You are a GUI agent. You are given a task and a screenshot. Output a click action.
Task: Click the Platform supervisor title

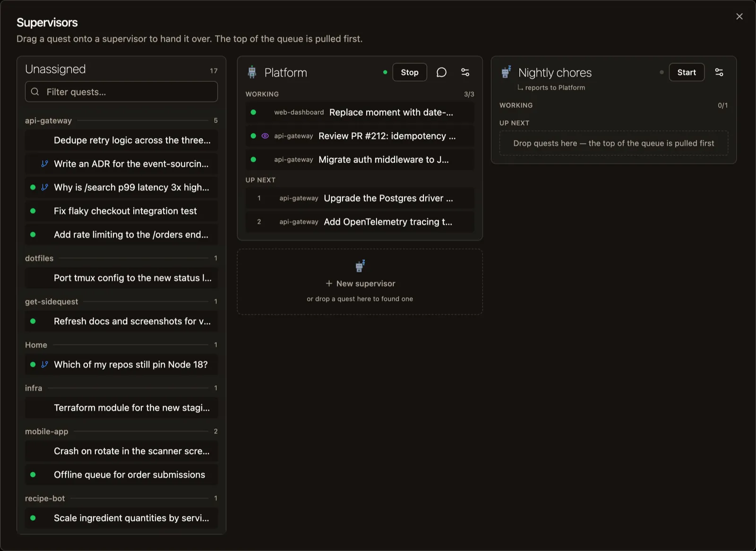click(286, 73)
